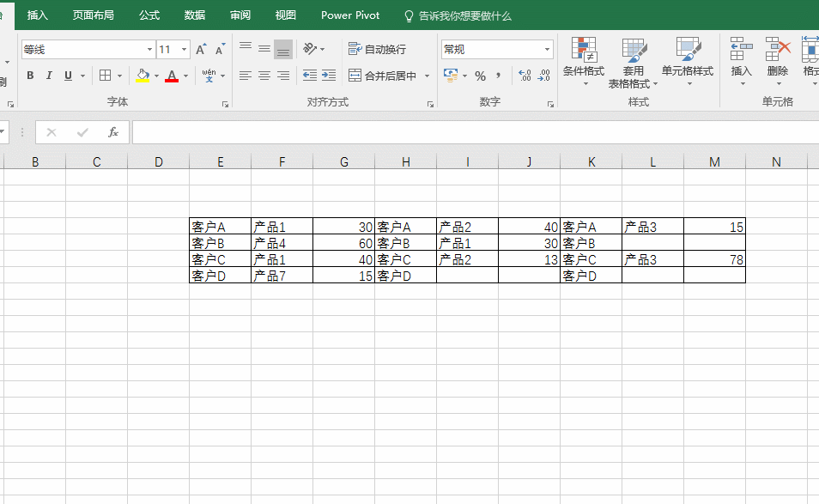
Task: Center-align text horizontally
Action: click(264, 76)
